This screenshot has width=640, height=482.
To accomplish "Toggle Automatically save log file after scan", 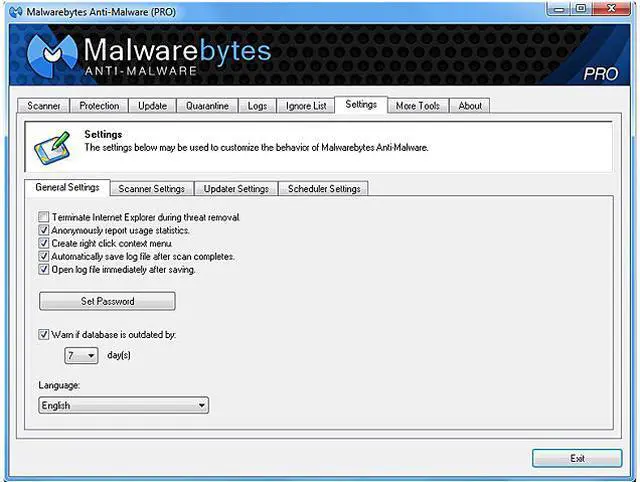I will point(44,256).
